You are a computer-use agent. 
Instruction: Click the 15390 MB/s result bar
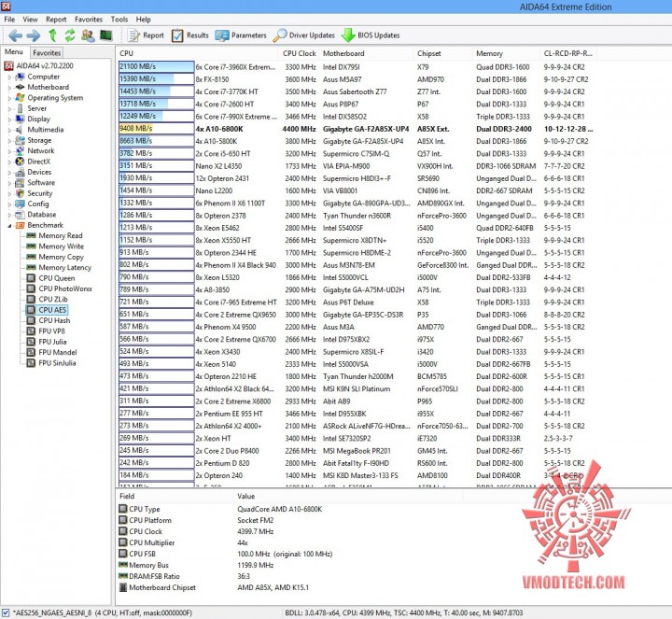[157, 79]
